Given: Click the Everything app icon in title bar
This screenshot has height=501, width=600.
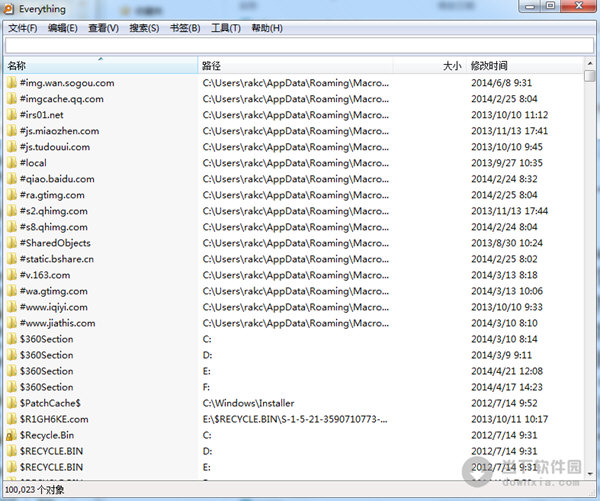Looking at the screenshot, I should (9, 9).
